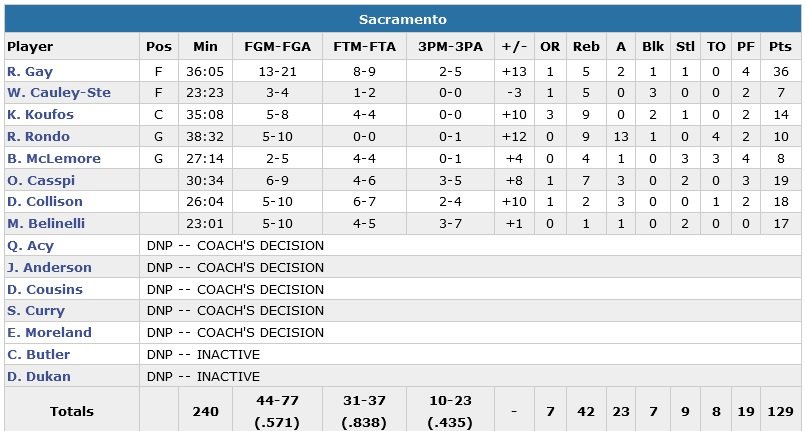This screenshot has height=431, width=806.
Task: Click the Sacramento team header
Action: pyautogui.click(x=402, y=20)
